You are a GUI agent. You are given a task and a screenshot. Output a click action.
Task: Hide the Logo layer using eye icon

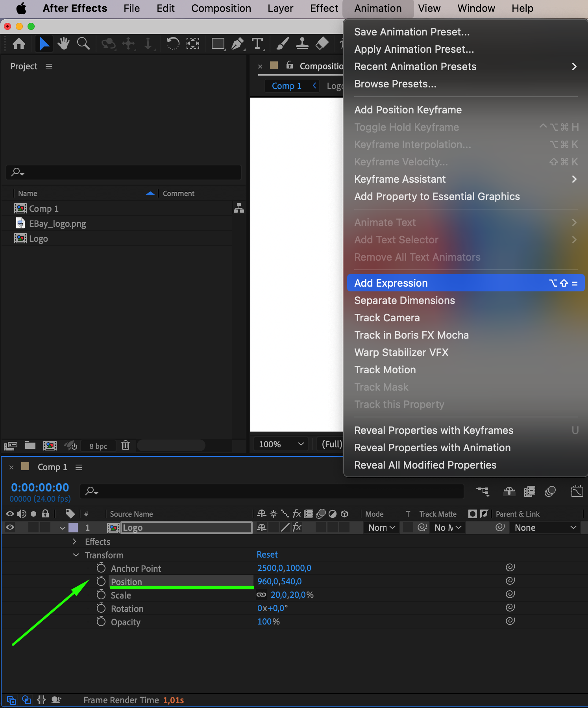pos(10,528)
